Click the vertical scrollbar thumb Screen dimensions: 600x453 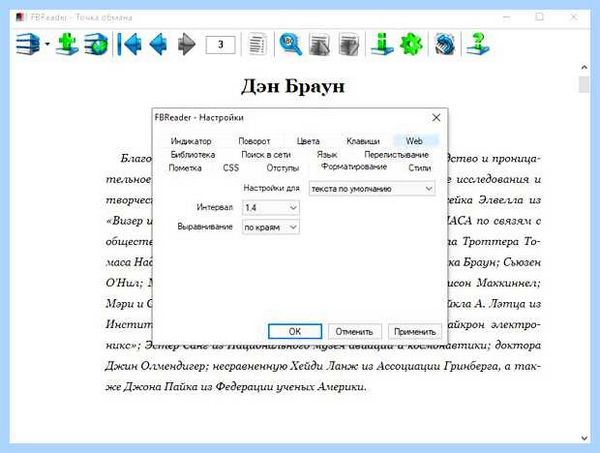(x=584, y=84)
